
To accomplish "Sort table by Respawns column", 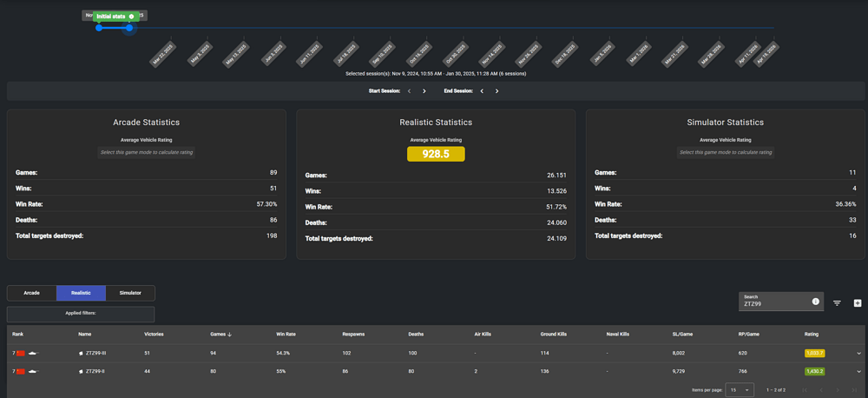I will (353, 335).
